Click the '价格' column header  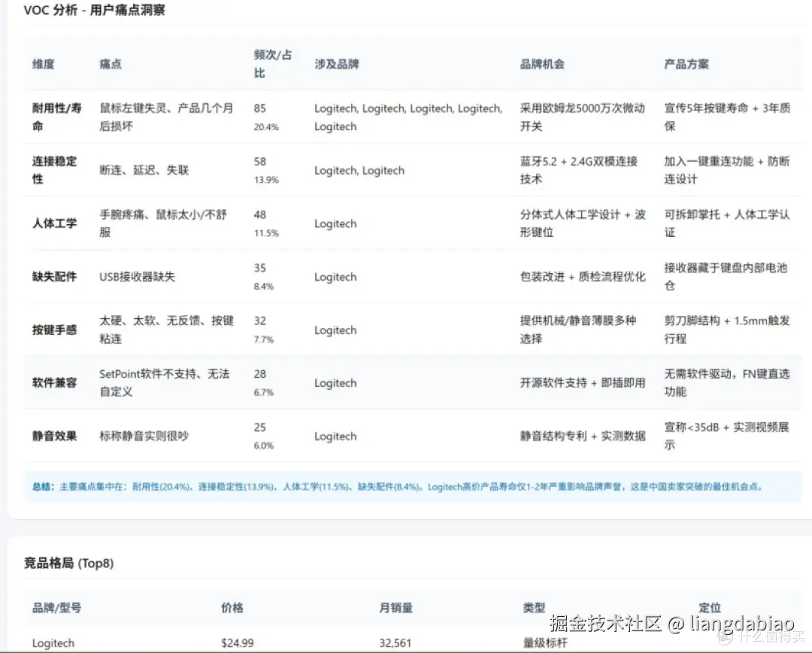click(232, 607)
